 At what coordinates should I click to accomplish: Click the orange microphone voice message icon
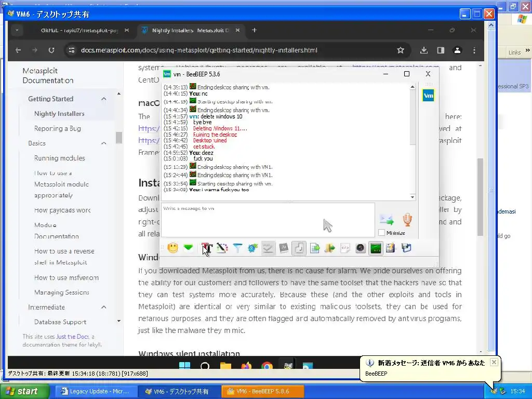coord(407,220)
